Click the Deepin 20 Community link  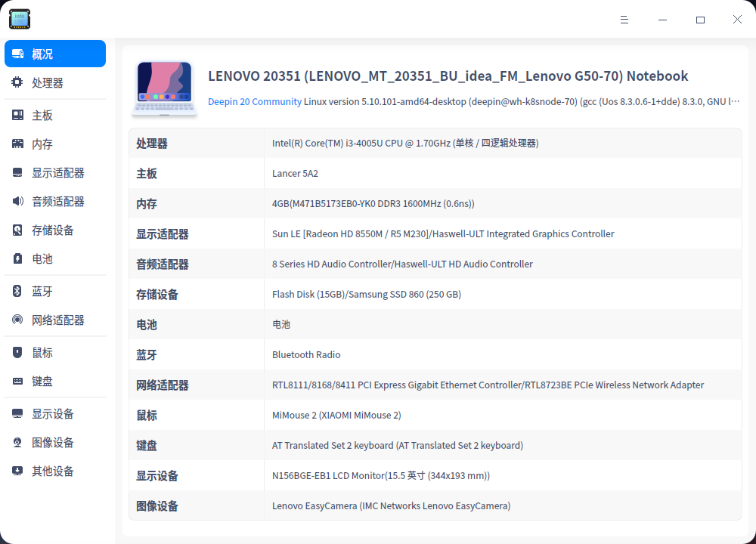(255, 102)
